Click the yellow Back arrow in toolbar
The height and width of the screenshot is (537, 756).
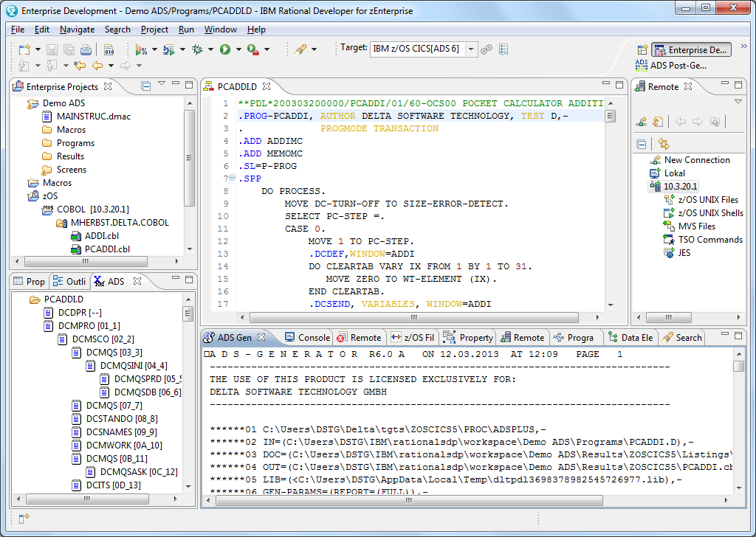point(97,66)
